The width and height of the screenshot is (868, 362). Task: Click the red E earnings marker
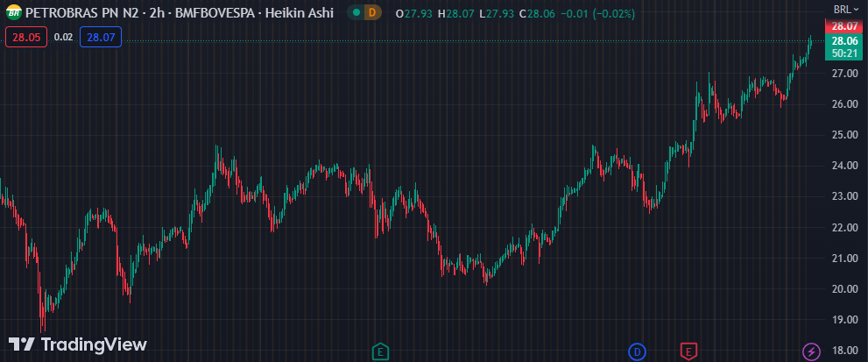[x=688, y=351]
